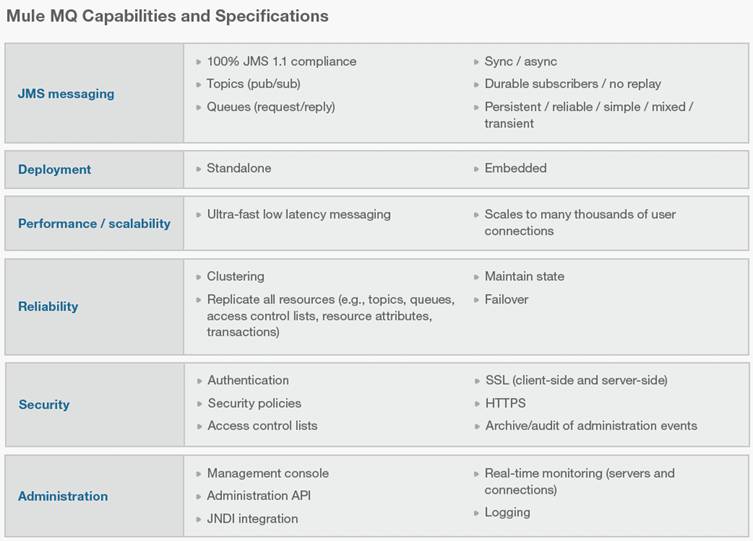This screenshot has height=541, width=753.
Task: Click the Performance / scalability row label
Action: point(94,223)
